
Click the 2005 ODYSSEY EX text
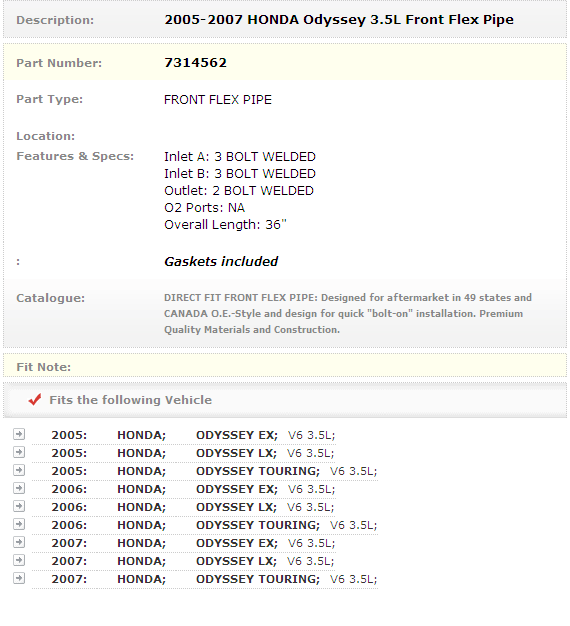coord(237,435)
